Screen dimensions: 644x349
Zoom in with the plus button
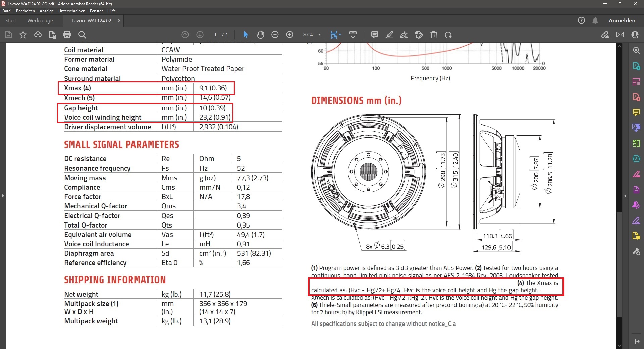(290, 35)
